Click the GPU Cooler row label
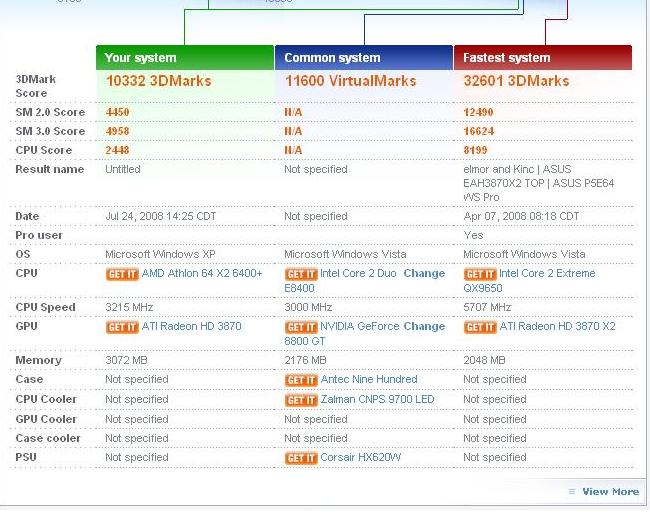This screenshot has height=512, width=650. (46, 419)
